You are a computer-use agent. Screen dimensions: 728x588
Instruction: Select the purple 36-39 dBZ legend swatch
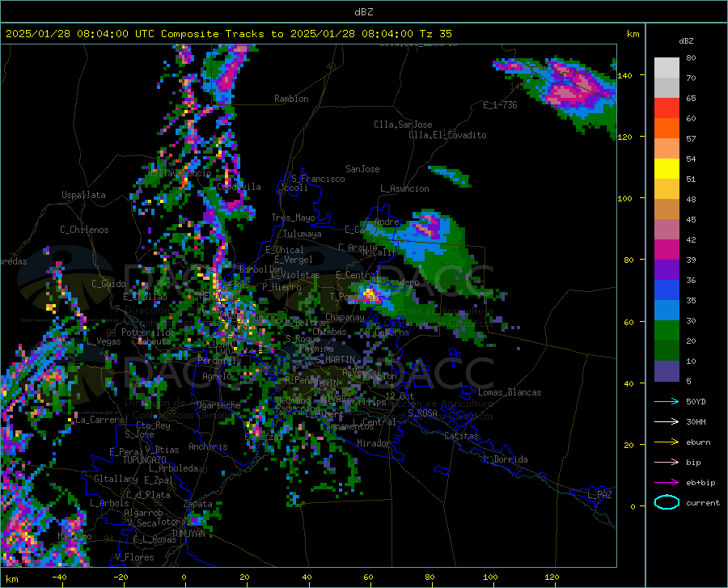667,270
